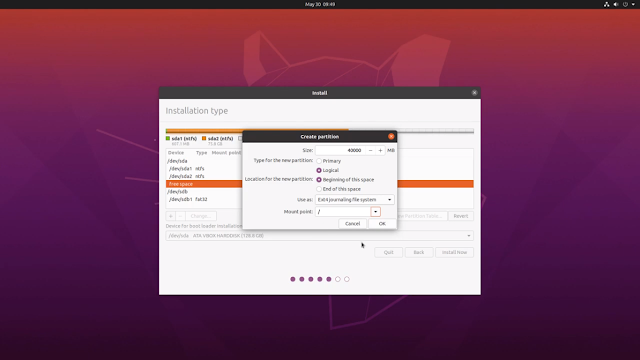
Task: Open the Mount point dropdown arrow
Action: (376, 211)
